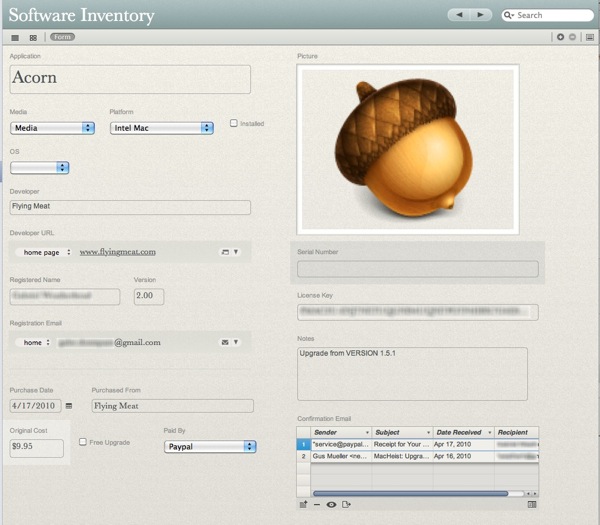
Task: Click the Serial Number field
Action: point(418,269)
